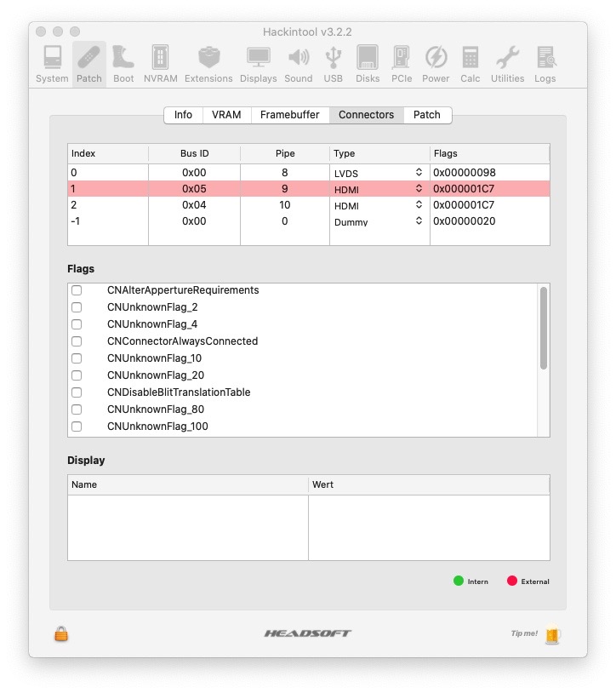Open the Sound speaker icon
This screenshot has width=616, height=693.
click(x=299, y=57)
